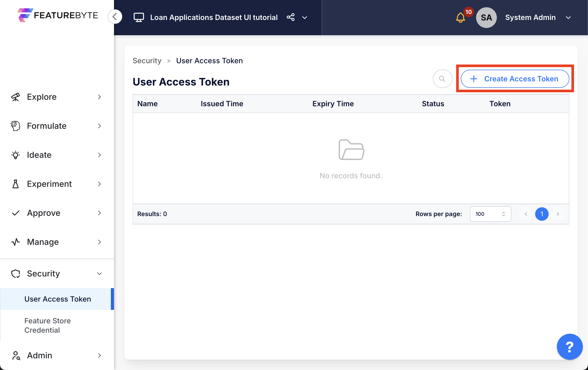Open the Rows per page selector
Screen dimensions: 588x370
pos(490,214)
